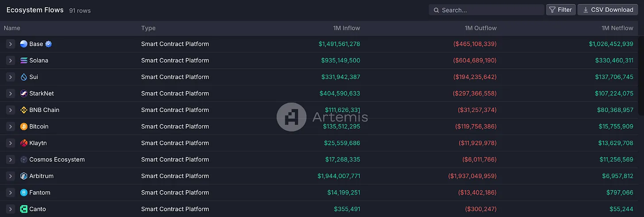The height and width of the screenshot is (217, 644).
Task: Select Base outflow value ($465,108,339)
Action: click(475, 44)
